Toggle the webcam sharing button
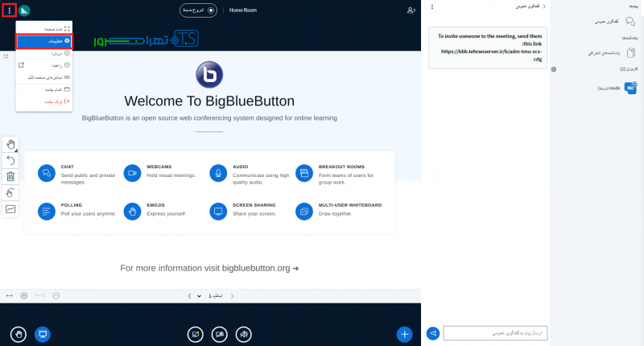 (218, 333)
